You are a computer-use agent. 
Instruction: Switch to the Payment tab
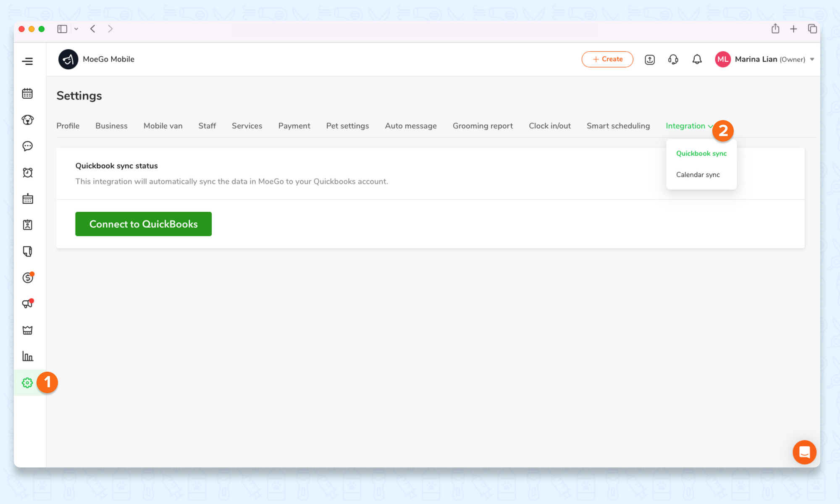pos(294,126)
